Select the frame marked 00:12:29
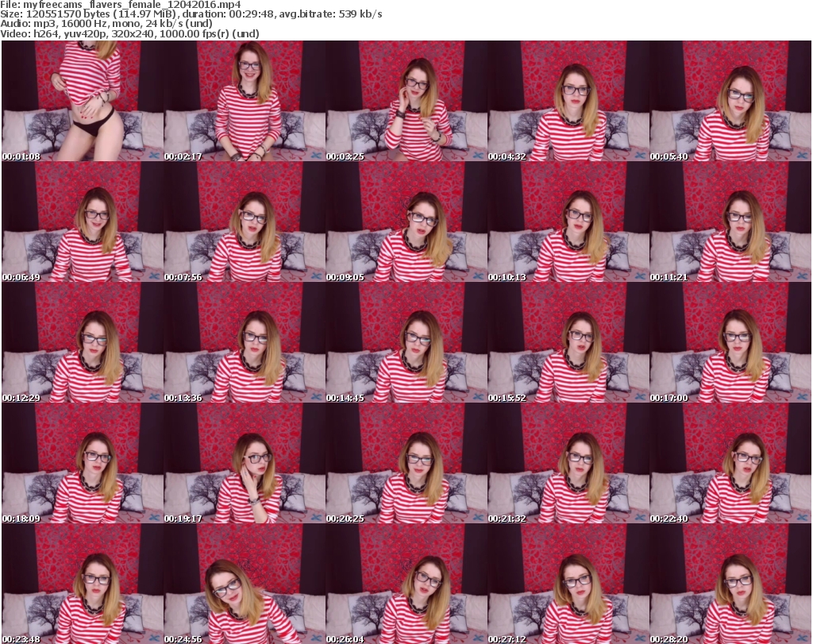Screen dimensions: 813x644 (x=82, y=342)
